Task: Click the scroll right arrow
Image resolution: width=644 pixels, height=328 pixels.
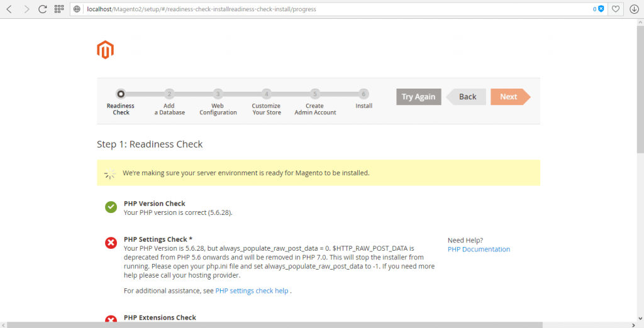Action: tap(633, 325)
